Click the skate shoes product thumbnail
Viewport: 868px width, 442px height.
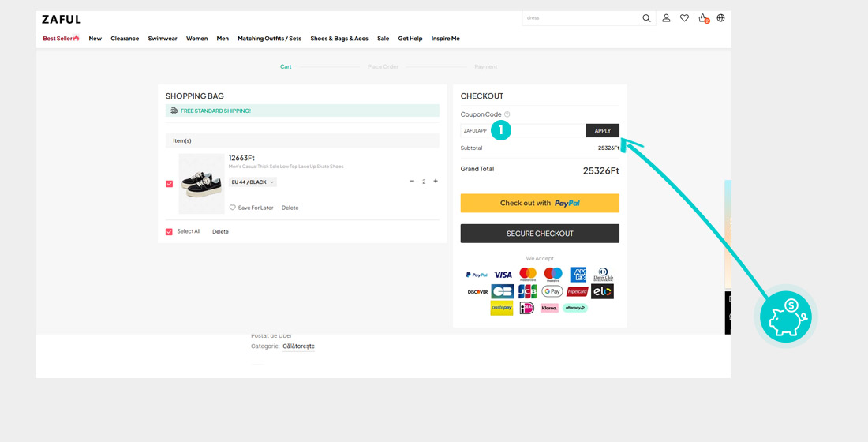click(x=201, y=184)
